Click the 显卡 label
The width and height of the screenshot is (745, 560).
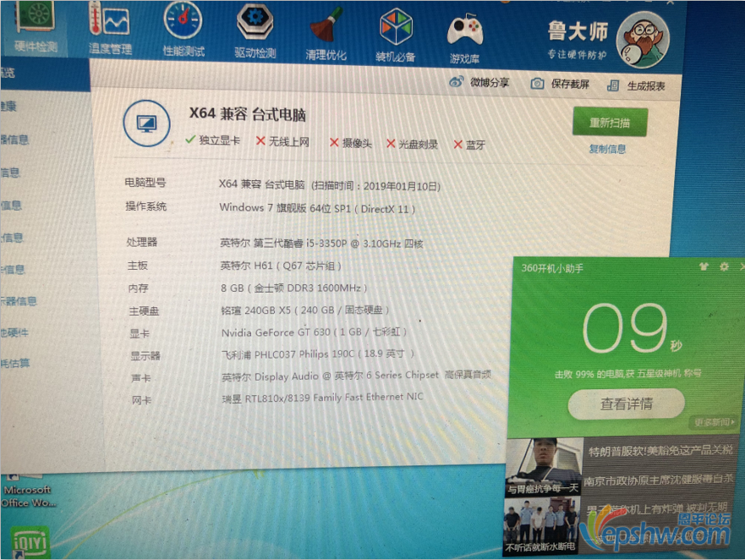click(140, 334)
